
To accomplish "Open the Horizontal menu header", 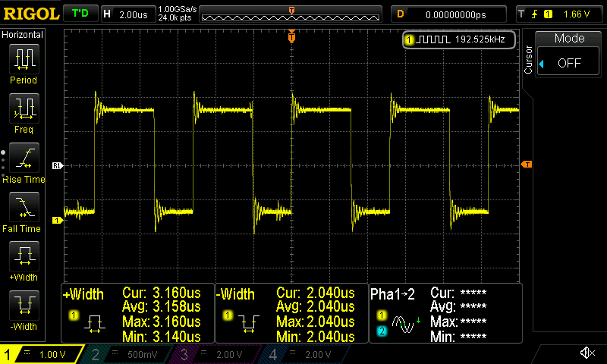I will (23, 35).
